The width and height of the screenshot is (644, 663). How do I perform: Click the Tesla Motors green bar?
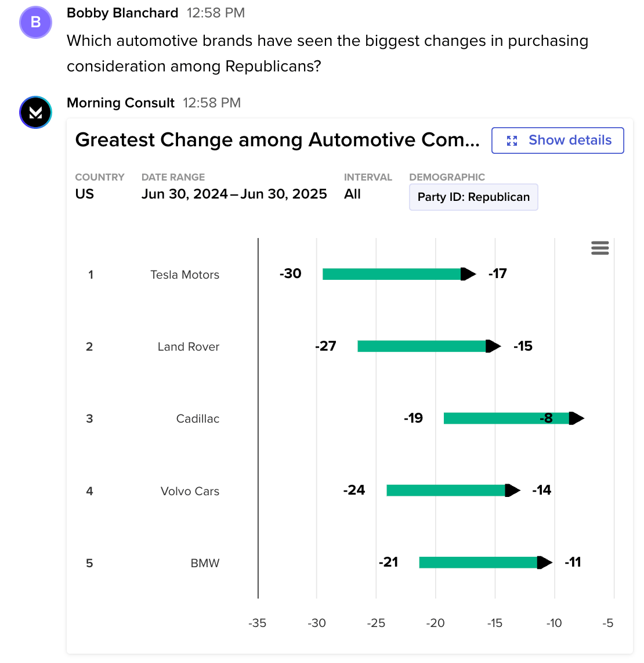[392, 274]
